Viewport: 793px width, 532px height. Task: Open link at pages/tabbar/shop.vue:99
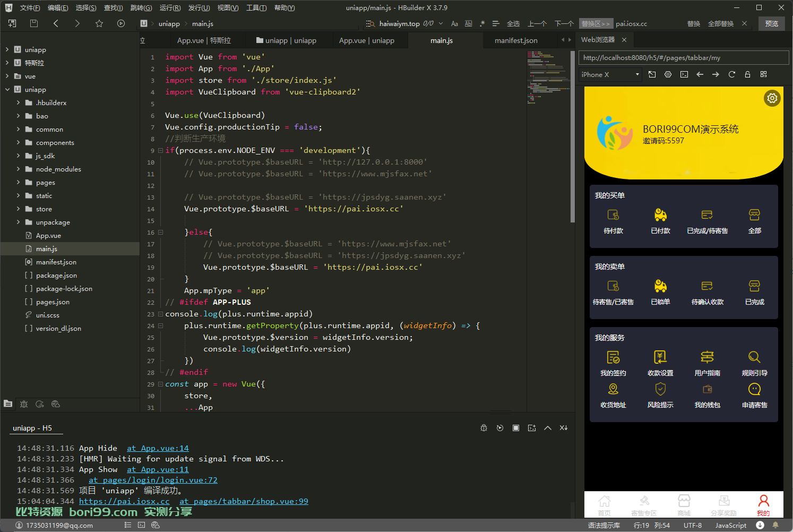click(x=244, y=501)
